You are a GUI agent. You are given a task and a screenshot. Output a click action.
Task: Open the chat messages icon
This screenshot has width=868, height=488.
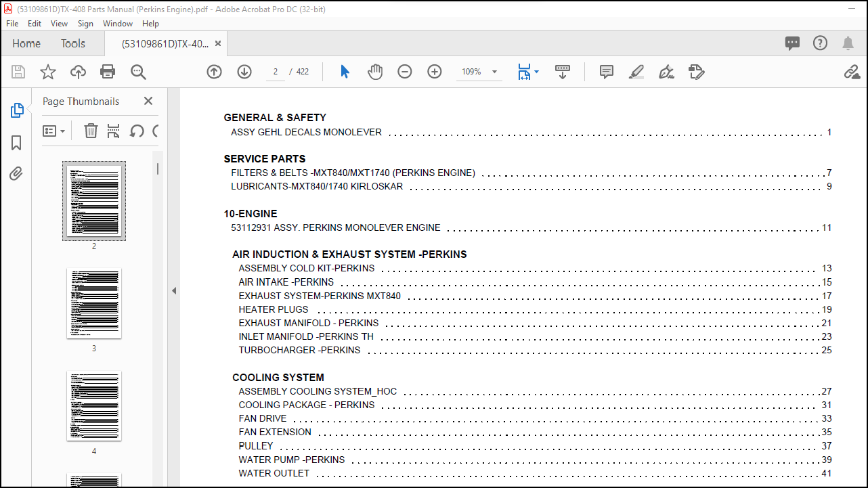pos(792,43)
